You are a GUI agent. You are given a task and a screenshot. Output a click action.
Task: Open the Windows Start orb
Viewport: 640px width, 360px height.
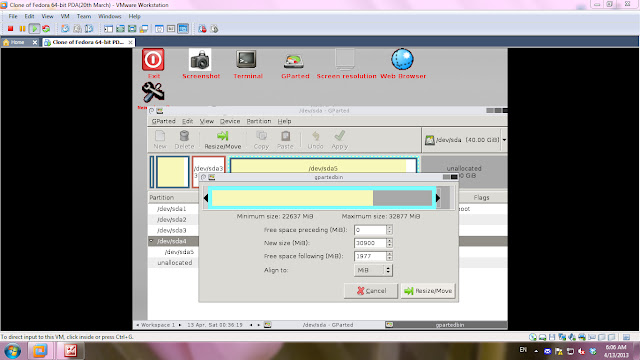coord(12,351)
